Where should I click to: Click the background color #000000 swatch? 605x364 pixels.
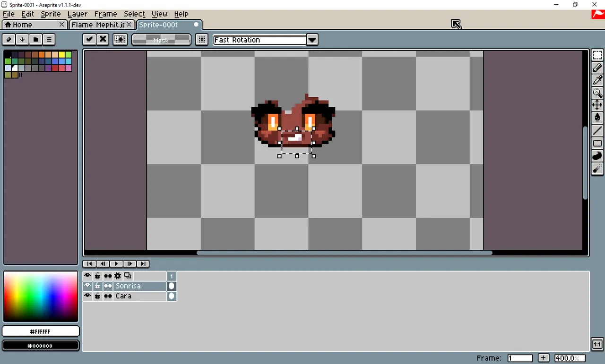[41, 346]
